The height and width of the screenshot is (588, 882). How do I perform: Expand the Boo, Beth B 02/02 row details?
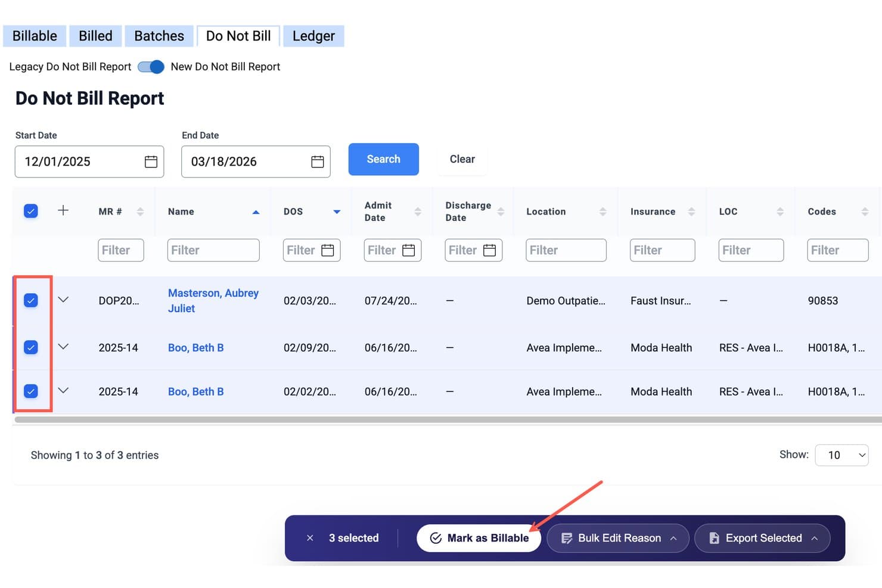[63, 391]
